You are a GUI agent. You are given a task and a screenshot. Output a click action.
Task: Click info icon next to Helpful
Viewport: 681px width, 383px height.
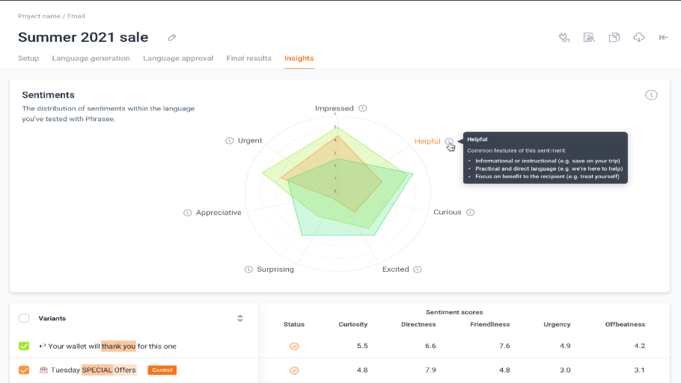pos(449,141)
